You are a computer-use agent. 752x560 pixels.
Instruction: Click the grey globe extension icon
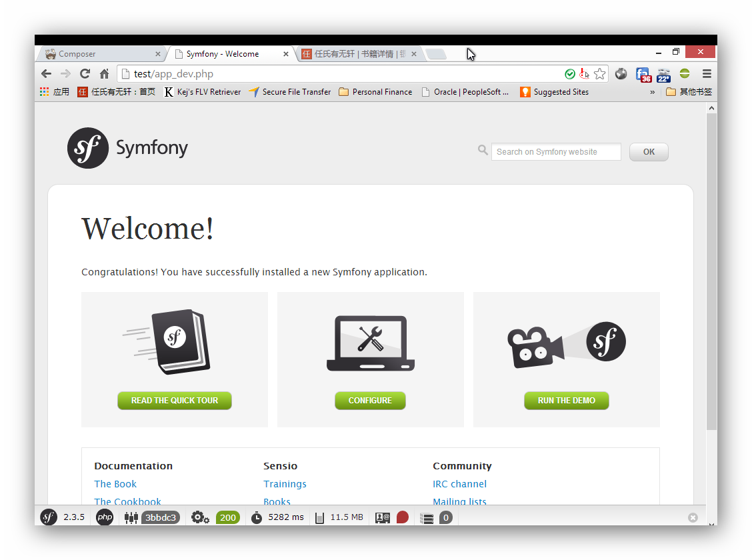coord(621,74)
